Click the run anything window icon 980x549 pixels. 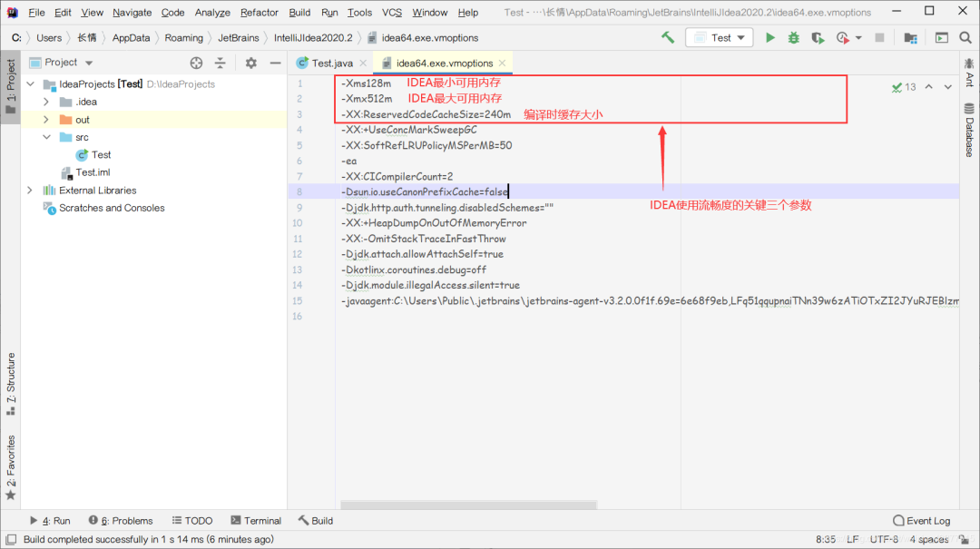(x=941, y=37)
